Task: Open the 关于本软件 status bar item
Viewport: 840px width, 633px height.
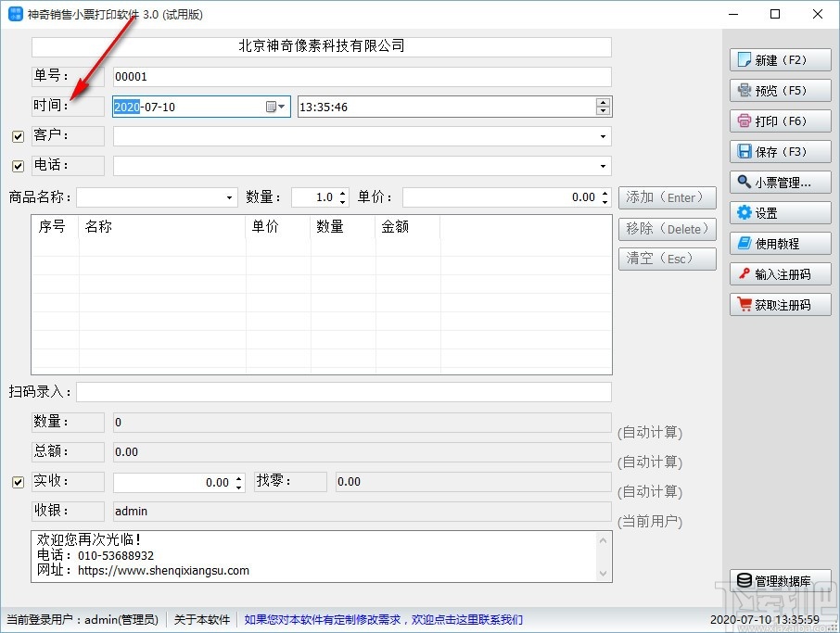Action: click(202, 620)
